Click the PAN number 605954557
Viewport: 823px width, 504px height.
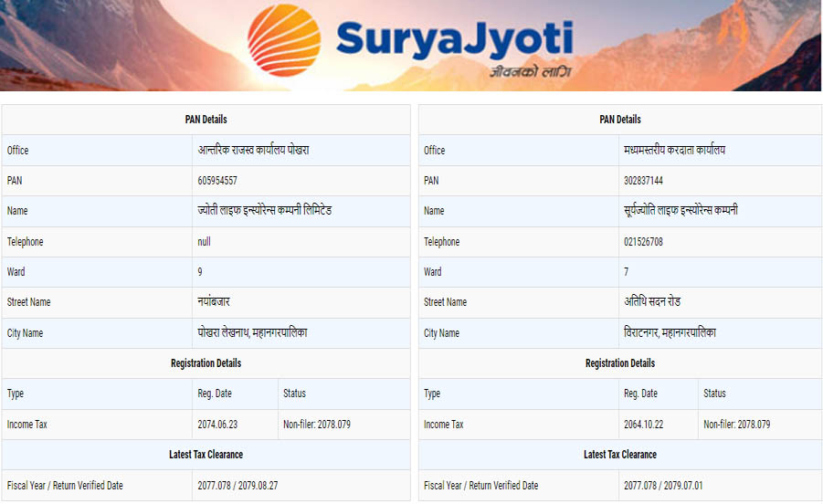tap(217, 181)
